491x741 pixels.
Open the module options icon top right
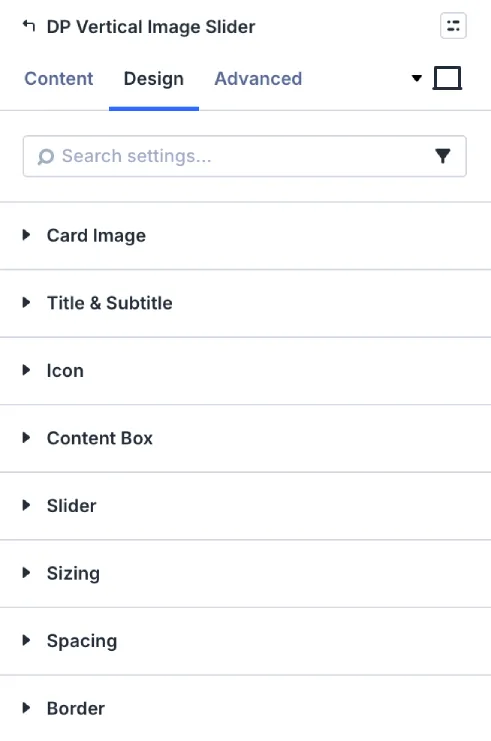pyautogui.click(x=453, y=26)
